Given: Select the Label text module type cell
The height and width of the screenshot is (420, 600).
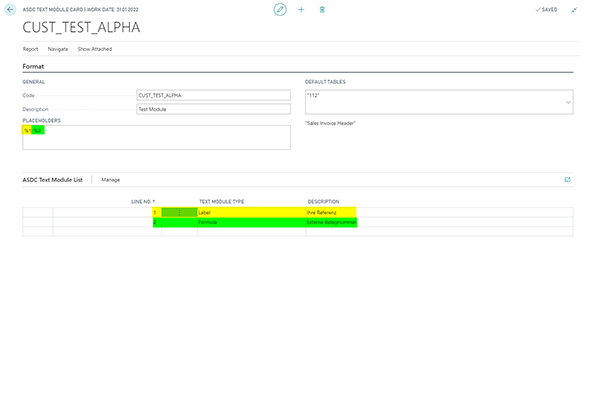Looking at the screenshot, I should [250, 212].
